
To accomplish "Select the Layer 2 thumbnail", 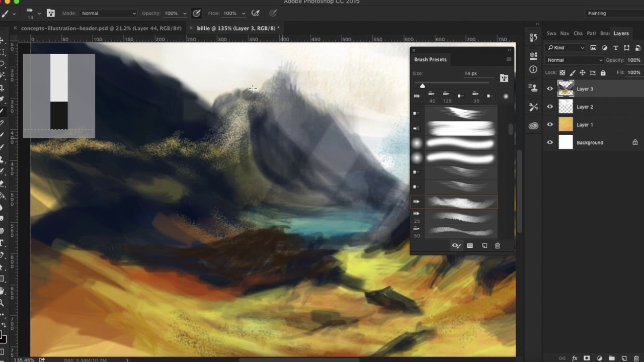I will coord(566,107).
